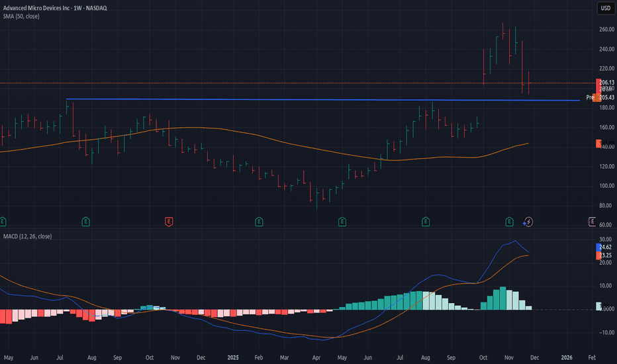
Task: Click the green earnings marker near August 2024
Action: (85, 220)
